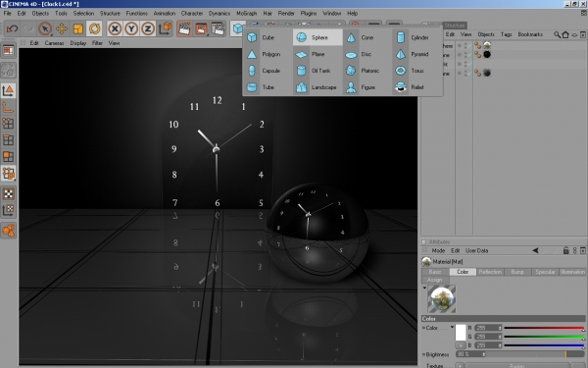Open the coordinate system toggle icon
This screenshot has height=368, width=588.
(165, 28)
